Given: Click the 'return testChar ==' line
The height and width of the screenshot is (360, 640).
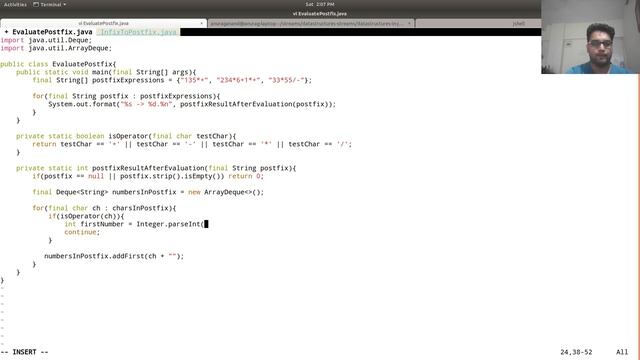Looking at the screenshot, I should (192, 144).
